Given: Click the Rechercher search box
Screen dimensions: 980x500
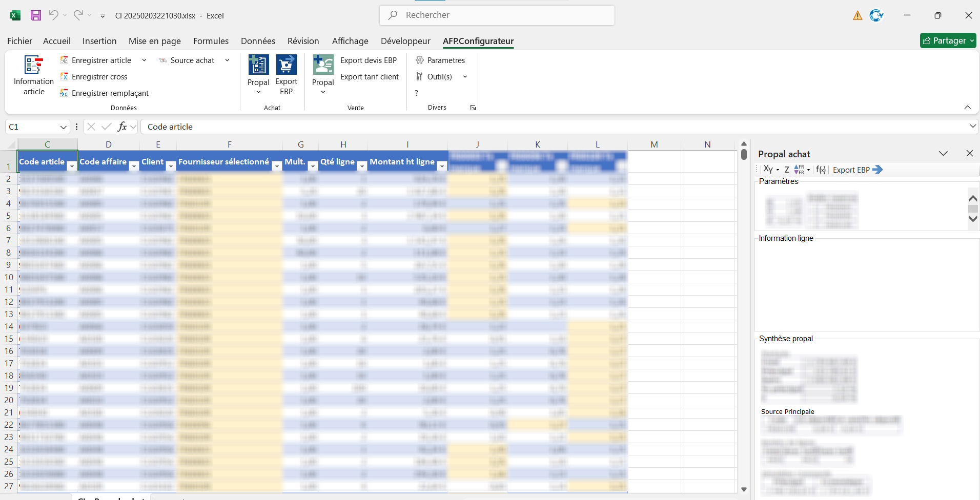Looking at the screenshot, I should 497,15.
